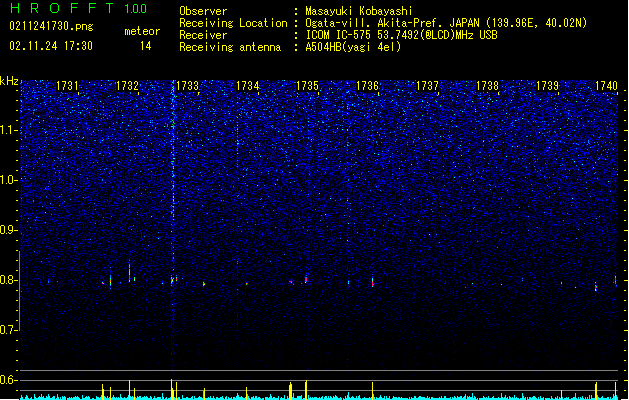Click the Observer label
Viewport: 629px width, 400px height.
tap(203, 11)
